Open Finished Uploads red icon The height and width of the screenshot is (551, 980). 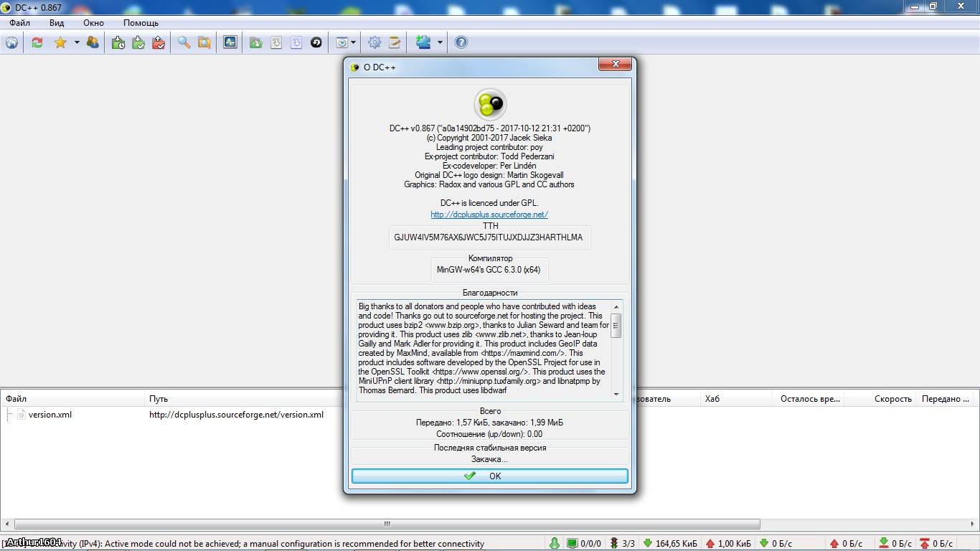(159, 43)
